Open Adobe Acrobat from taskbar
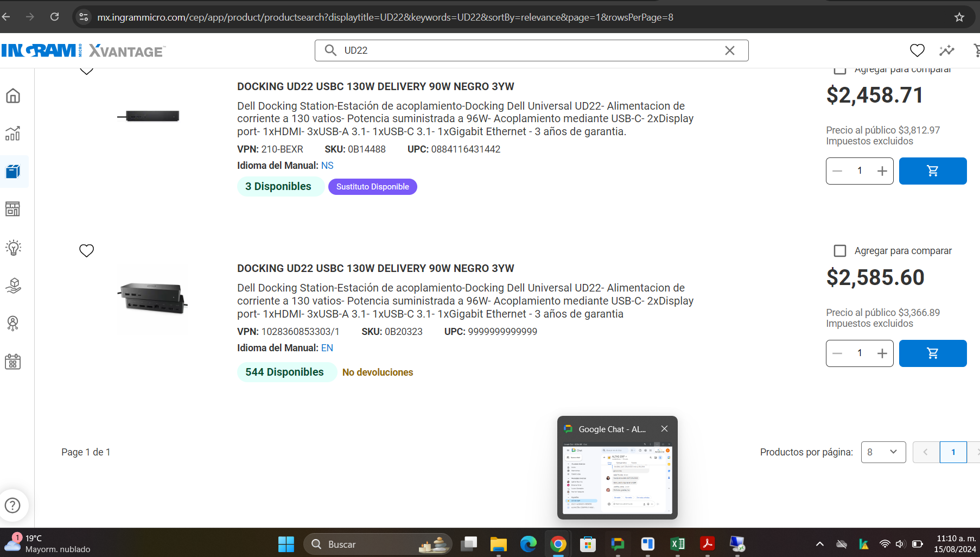Viewport: 980px width, 557px height. click(x=708, y=544)
